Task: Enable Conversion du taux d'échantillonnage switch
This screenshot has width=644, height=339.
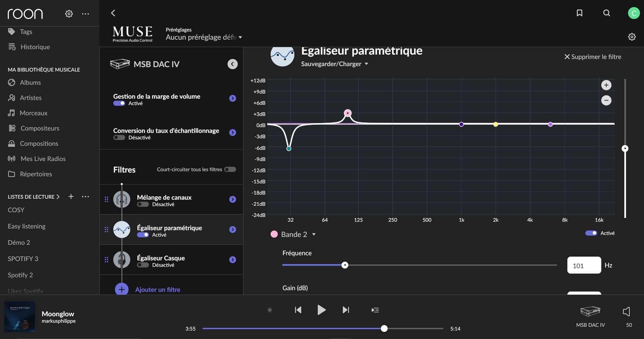Action: point(119,138)
